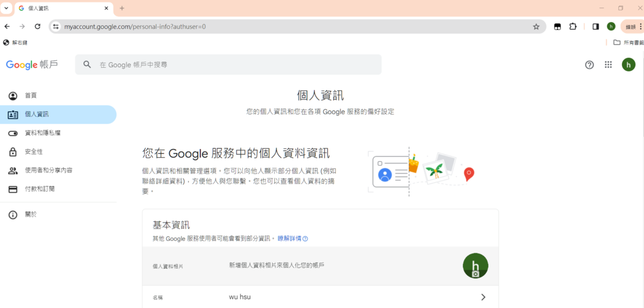Open 資料和隱私權 in the sidebar

pyautogui.click(x=58, y=133)
